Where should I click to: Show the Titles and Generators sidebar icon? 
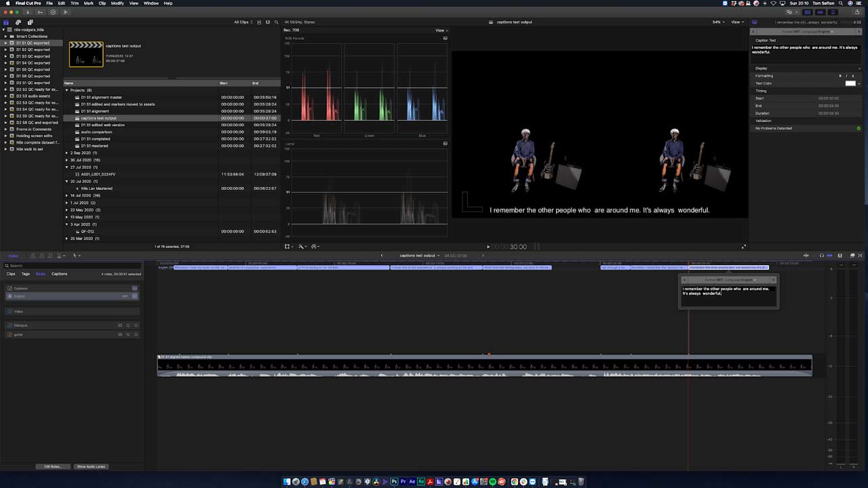(30, 22)
